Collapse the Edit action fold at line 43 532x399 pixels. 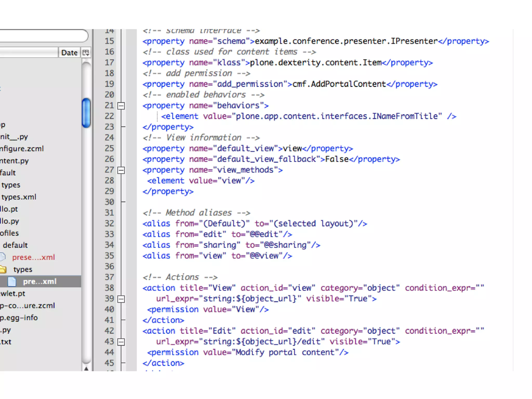pos(121,342)
